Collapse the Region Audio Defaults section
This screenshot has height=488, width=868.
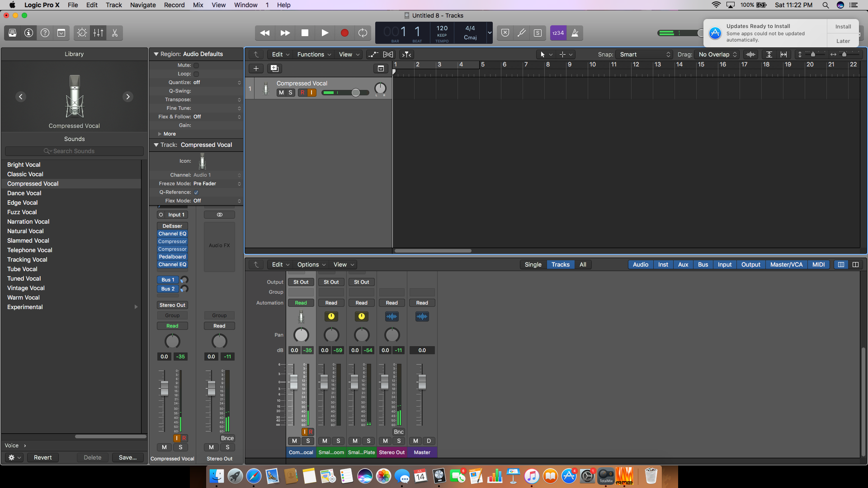click(156, 54)
